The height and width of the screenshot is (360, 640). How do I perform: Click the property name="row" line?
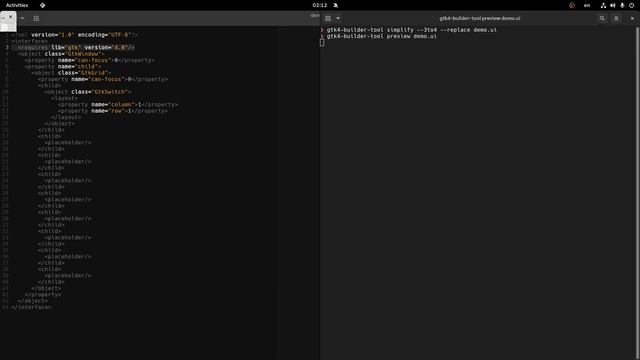point(113,111)
